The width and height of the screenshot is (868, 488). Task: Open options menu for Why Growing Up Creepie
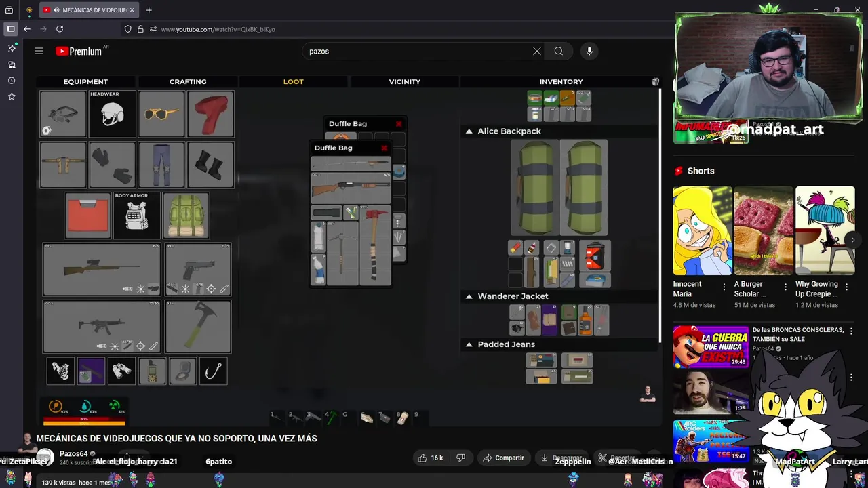[846, 287]
